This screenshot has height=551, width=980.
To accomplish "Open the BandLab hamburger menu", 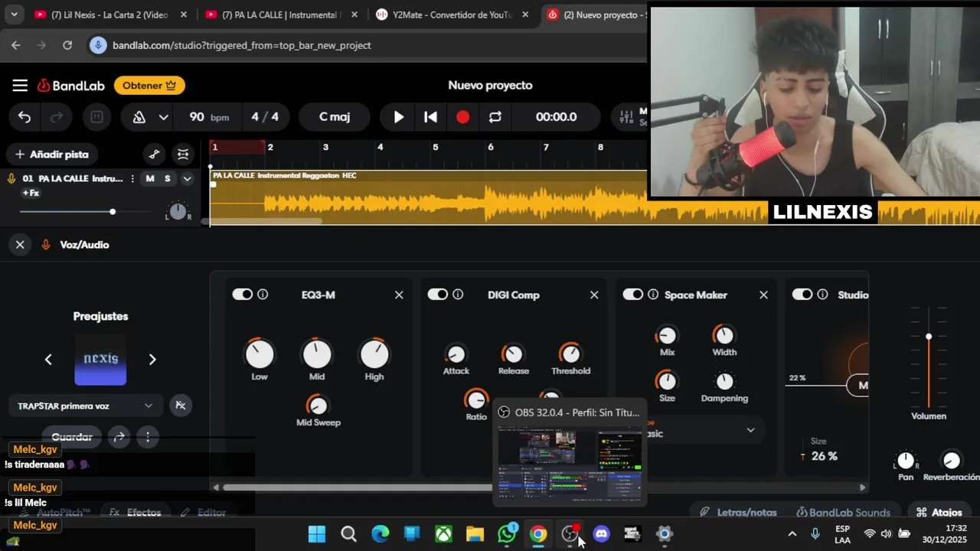I will [x=20, y=86].
